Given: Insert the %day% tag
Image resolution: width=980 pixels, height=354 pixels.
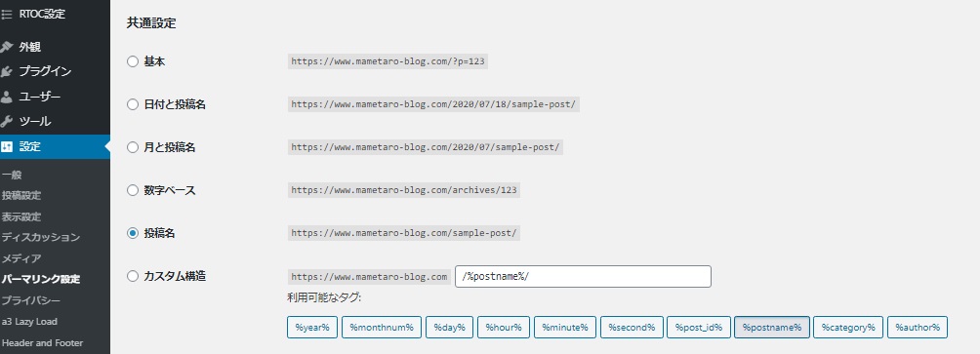Looking at the screenshot, I should (449, 327).
